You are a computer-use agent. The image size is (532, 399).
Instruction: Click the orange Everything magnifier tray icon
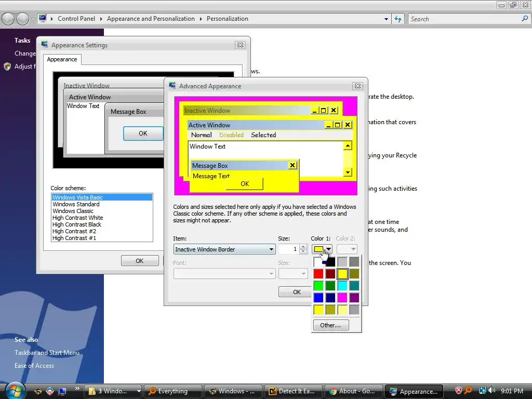(468, 391)
